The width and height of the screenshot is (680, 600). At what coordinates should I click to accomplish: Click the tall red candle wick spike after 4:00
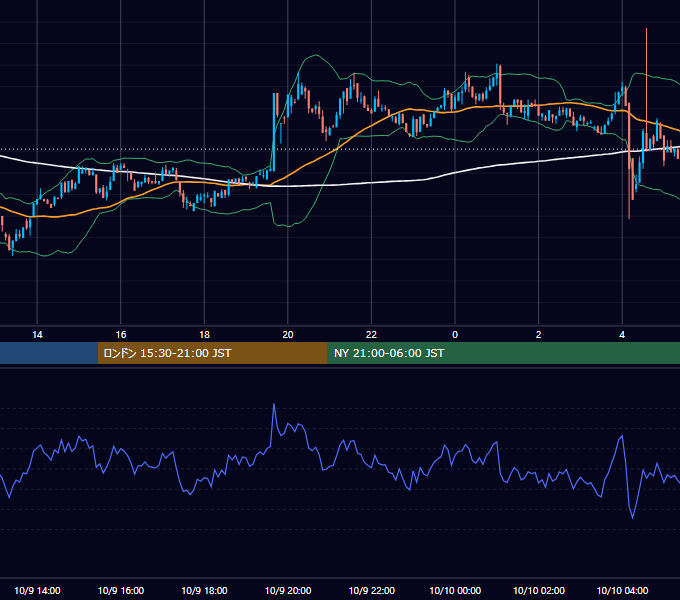click(x=646, y=87)
